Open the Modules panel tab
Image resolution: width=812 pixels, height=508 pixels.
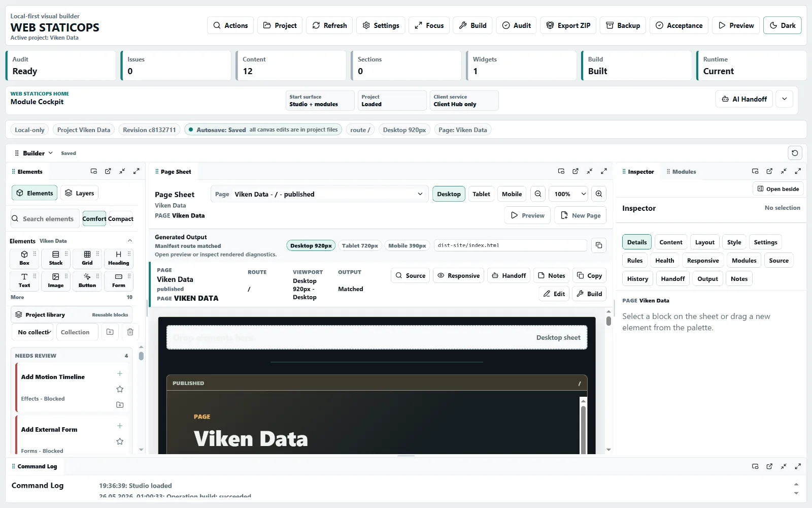click(x=681, y=172)
